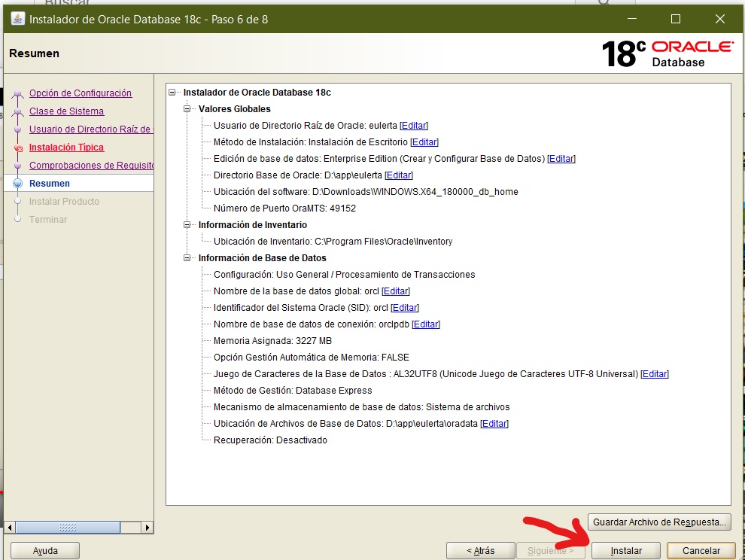This screenshot has width=745, height=560.
Task: Edit the Identificador del Sistema Oracle SID
Action: pyautogui.click(x=405, y=308)
